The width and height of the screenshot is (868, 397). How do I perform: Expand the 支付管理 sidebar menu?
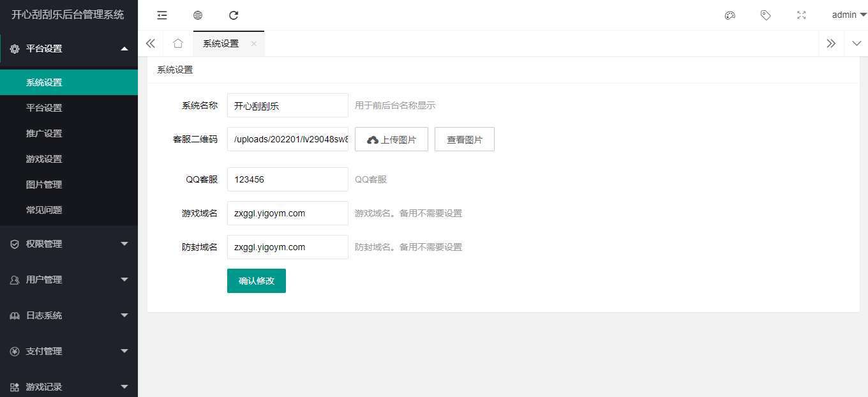click(69, 351)
